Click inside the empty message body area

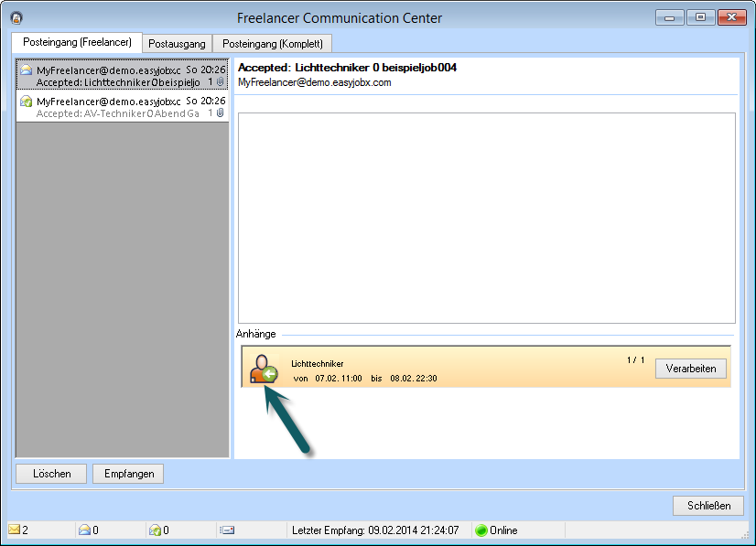point(486,218)
